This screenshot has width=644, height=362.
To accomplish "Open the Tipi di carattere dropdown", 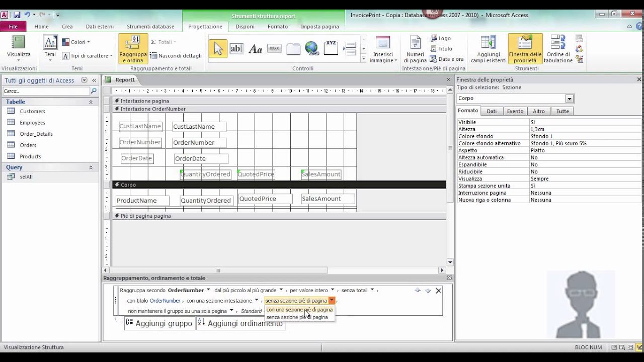I will 87,56.
